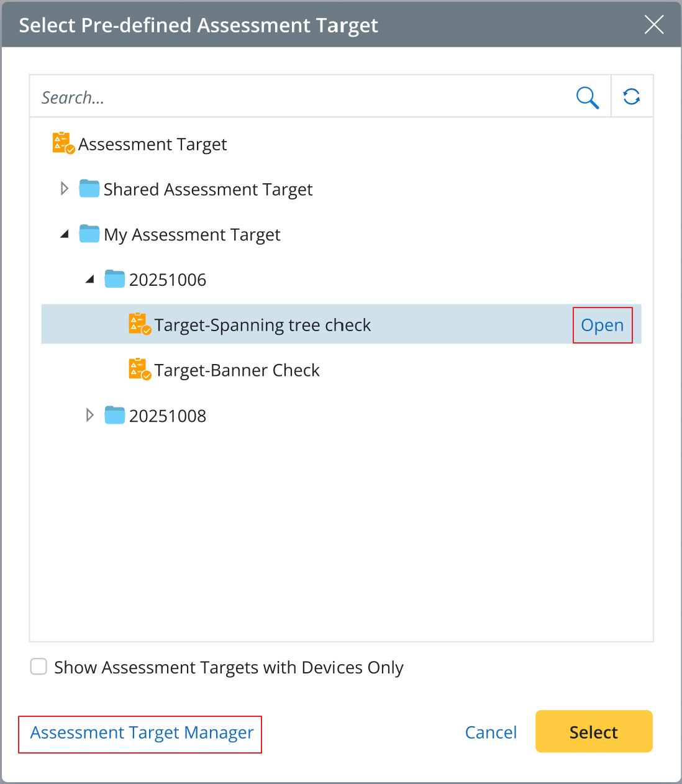The height and width of the screenshot is (784, 682).
Task: Click the refresh icon beside search
Action: pos(632,97)
